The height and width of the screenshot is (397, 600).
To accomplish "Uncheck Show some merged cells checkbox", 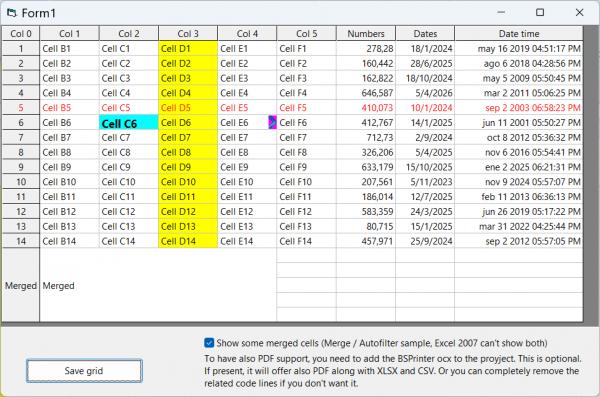I will 209,343.
